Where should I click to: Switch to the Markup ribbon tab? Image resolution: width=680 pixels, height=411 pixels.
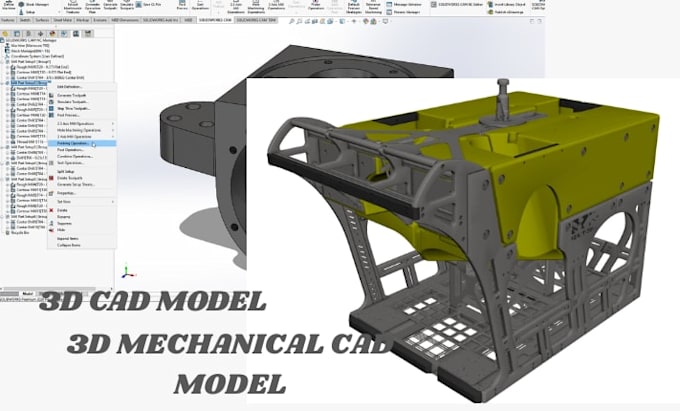pyautogui.click(x=82, y=20)
